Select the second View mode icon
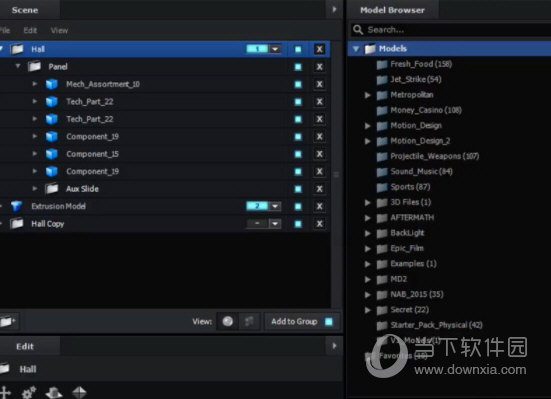 click(249, 321)
